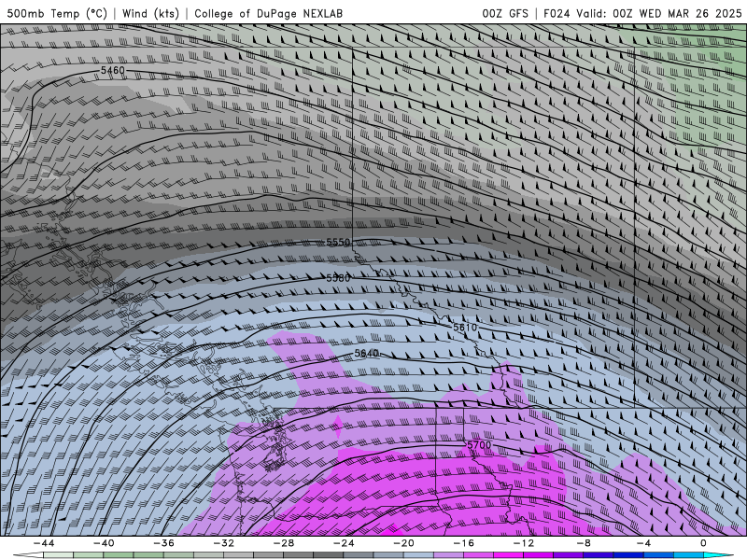The height and width of the screenshot is (560, 747).
Task: Pick the cyan arrow end of the colorbar
Action: pyautogui.click(x=718, y=555)
